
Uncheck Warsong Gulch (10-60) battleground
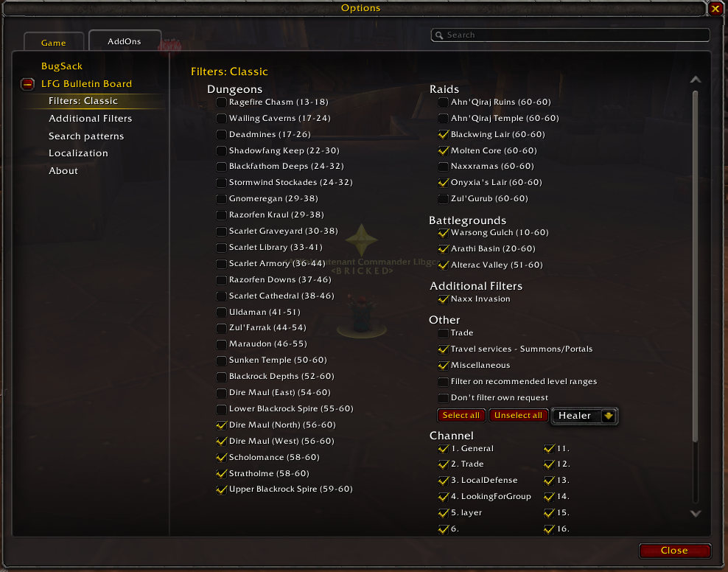tap(444, 233)
